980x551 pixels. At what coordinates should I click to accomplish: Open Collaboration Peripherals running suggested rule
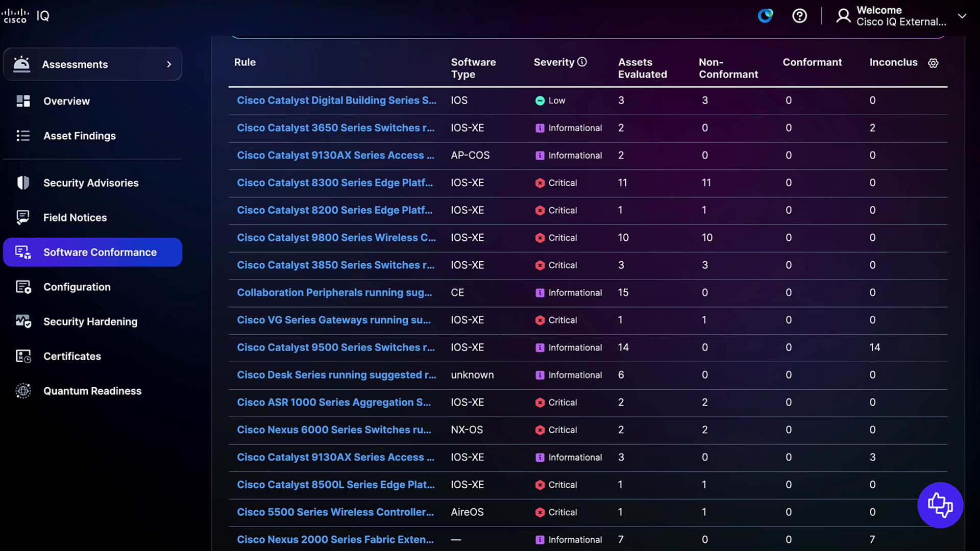[334, 293]
